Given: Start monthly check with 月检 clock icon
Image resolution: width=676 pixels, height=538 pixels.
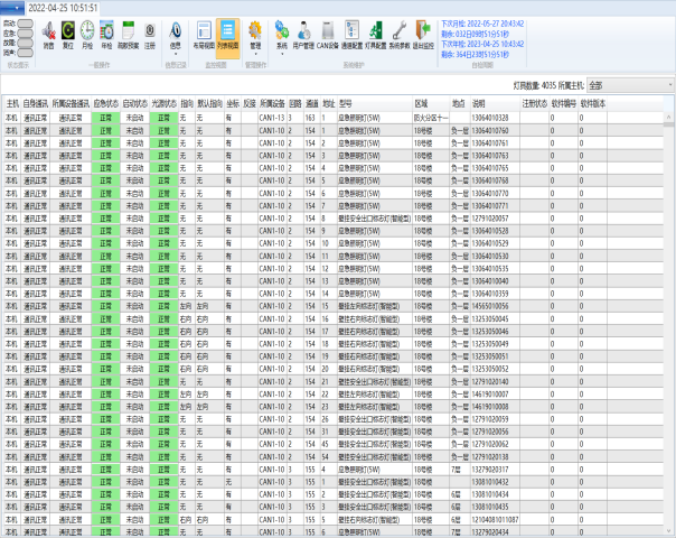Looking at the screenshot, I should [87, 33].
